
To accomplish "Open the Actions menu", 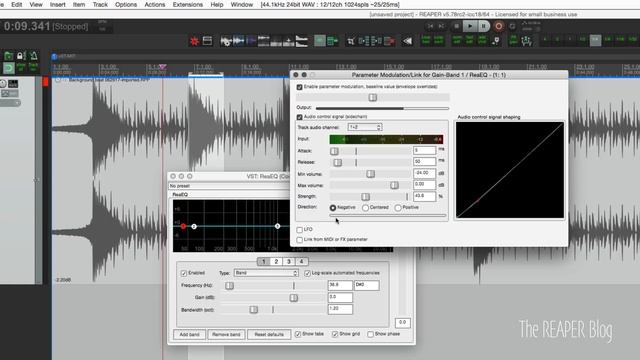I will point(155,4).
